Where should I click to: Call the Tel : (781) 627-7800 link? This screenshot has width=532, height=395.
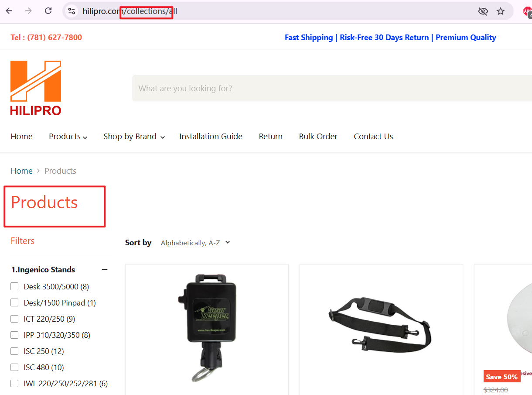coord(46,38)
